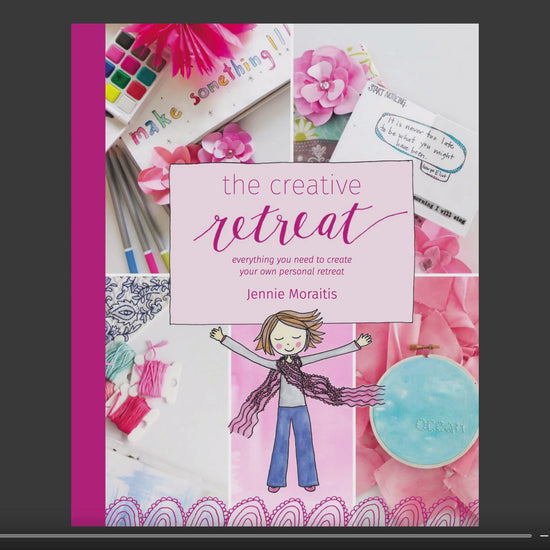Click the subtitle "everything you need to create"

click(292, 260)
